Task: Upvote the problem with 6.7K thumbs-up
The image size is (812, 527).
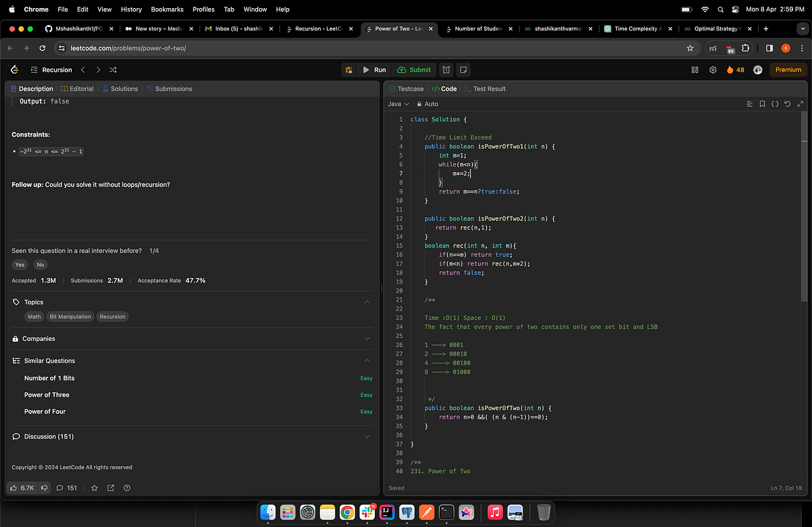Action: pos(21,487)
